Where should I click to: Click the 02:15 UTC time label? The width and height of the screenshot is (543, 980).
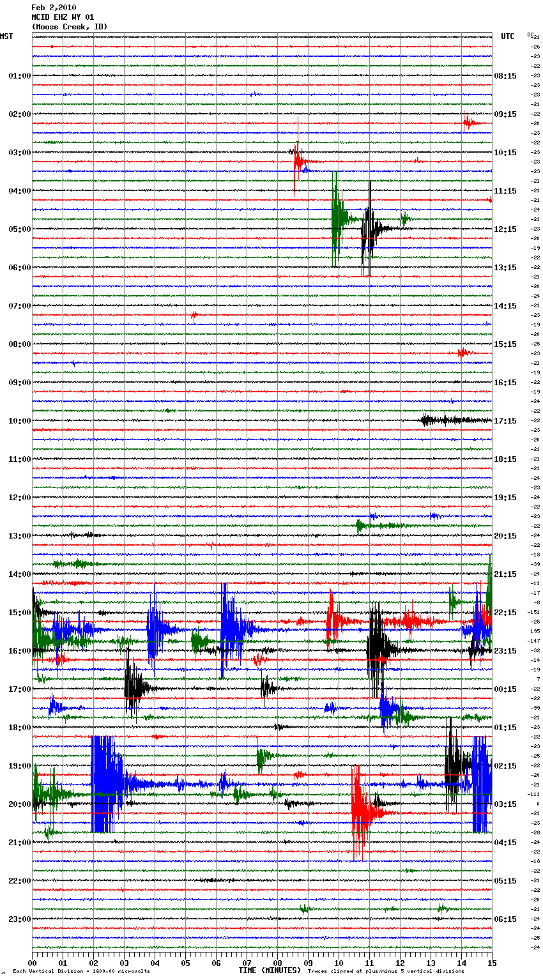pos(505,766)
